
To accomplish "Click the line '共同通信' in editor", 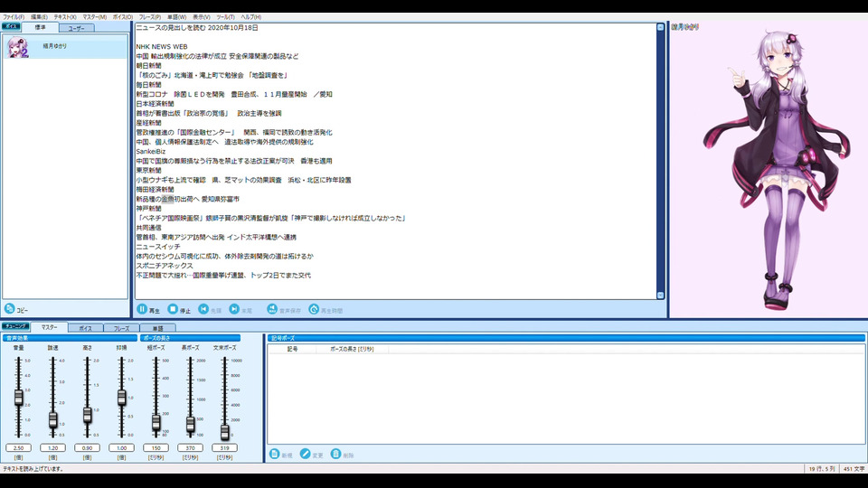I will 148,228.
